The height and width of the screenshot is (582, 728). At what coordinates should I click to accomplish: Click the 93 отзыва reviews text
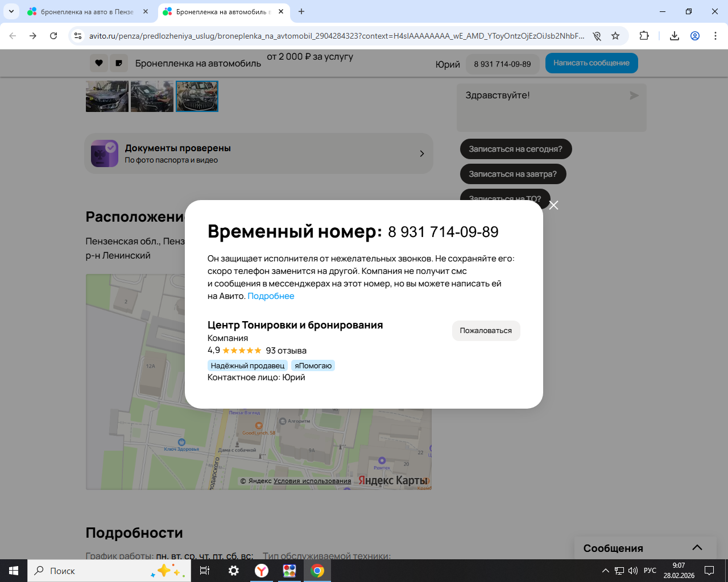[x=286, y=351]
